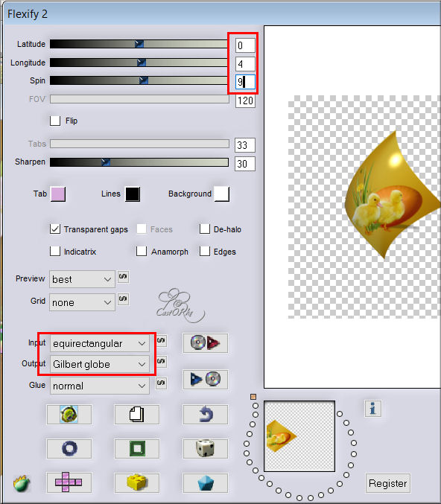Image resolution: width=441 pixels, height=504 pixels.
Task: Expand the Glue normal dropdown
Action: click(x=99, y=386)
